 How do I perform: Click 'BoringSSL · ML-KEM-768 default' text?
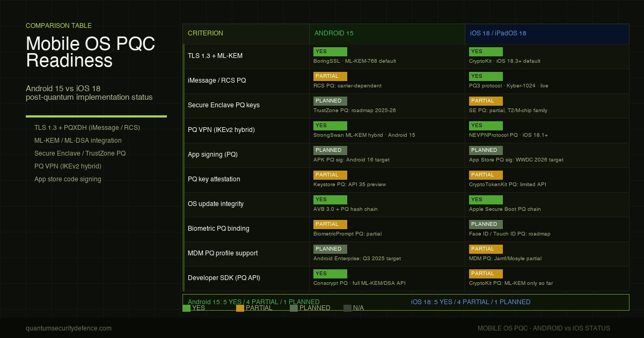point(355,61)
